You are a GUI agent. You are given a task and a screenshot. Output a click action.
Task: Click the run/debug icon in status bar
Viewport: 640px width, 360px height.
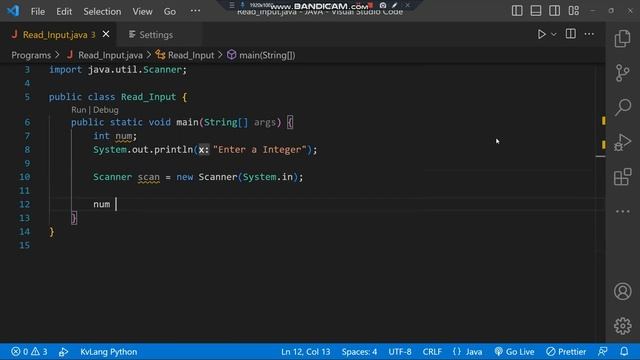(63, 351)
